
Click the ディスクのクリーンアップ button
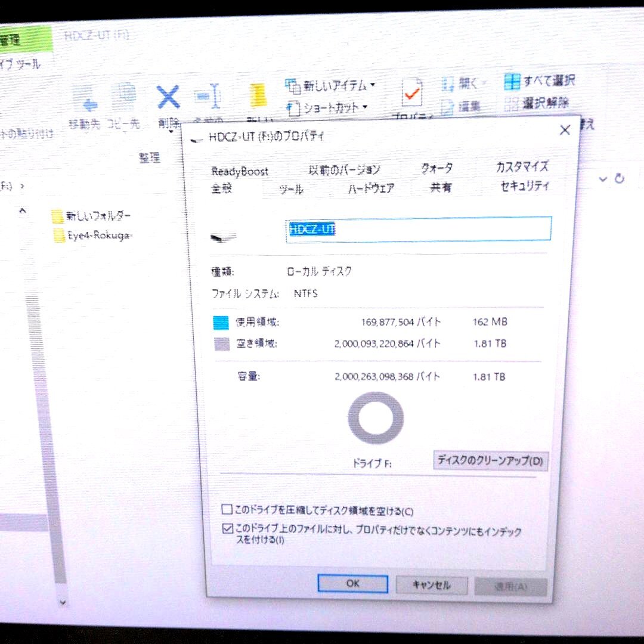coord(490,461)
